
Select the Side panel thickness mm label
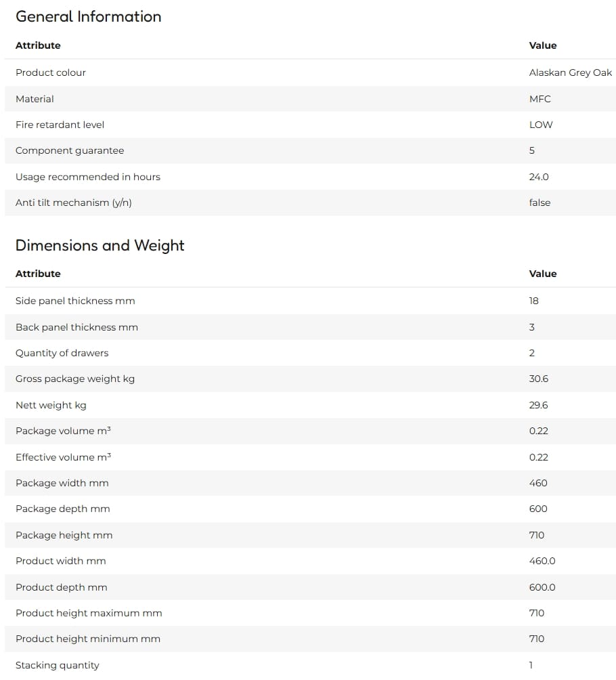tap(75, 301)
